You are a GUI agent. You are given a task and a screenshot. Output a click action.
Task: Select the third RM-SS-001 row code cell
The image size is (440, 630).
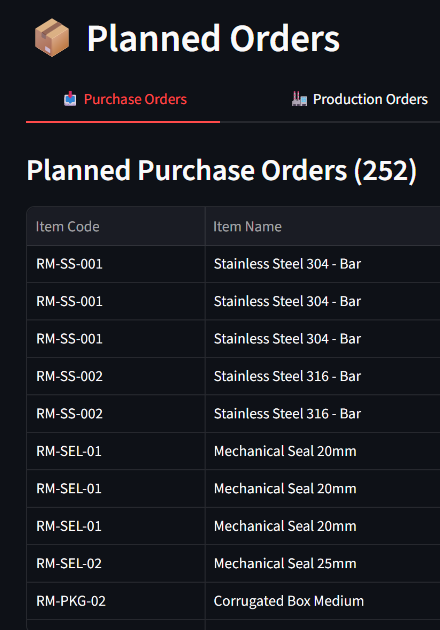(116, 339)
